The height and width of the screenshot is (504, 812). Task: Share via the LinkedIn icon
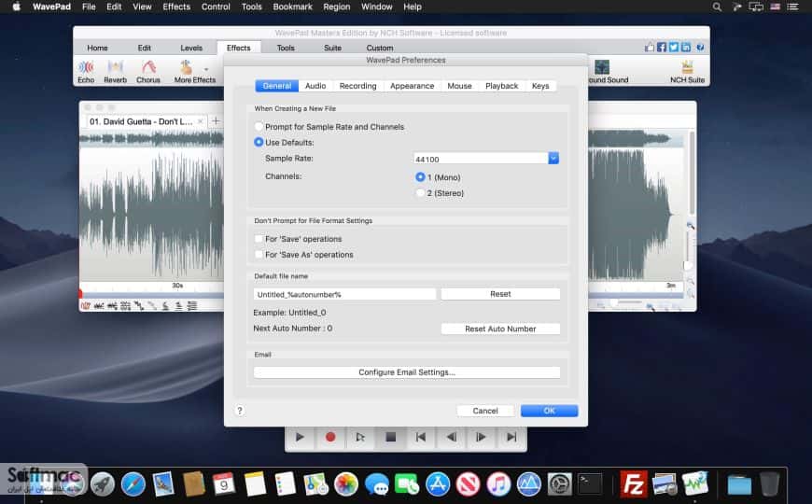click(686, 48)
